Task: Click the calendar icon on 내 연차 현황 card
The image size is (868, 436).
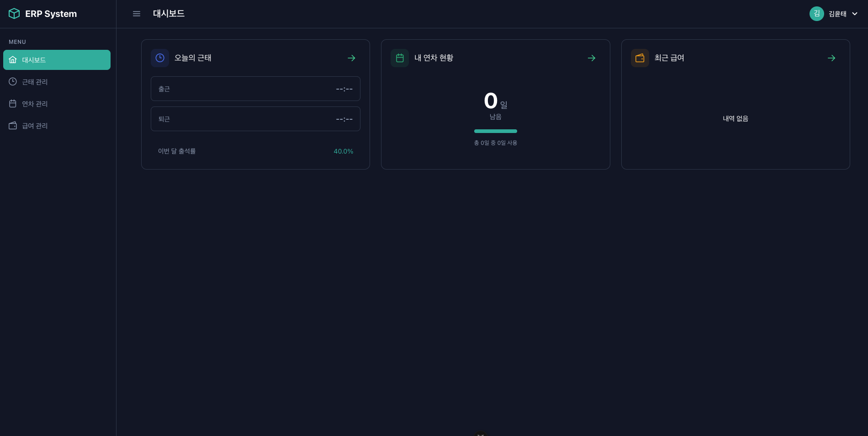Action: 400,58
